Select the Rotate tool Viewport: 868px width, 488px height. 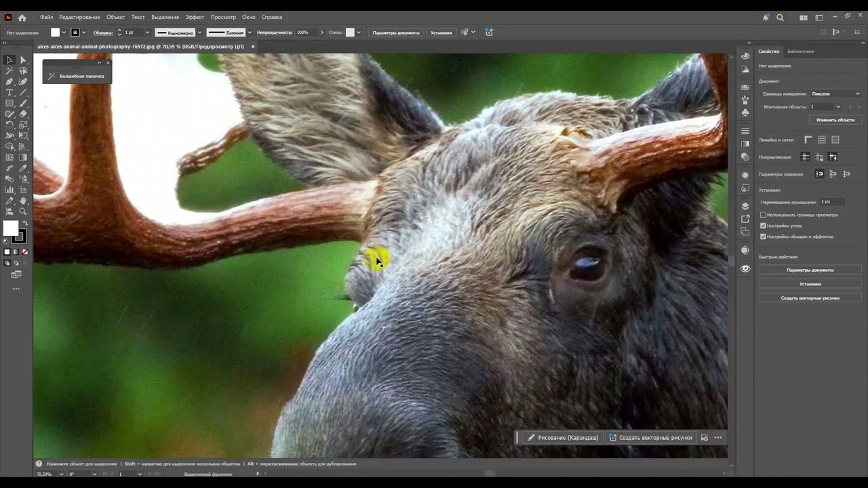[x=9, y=125]
